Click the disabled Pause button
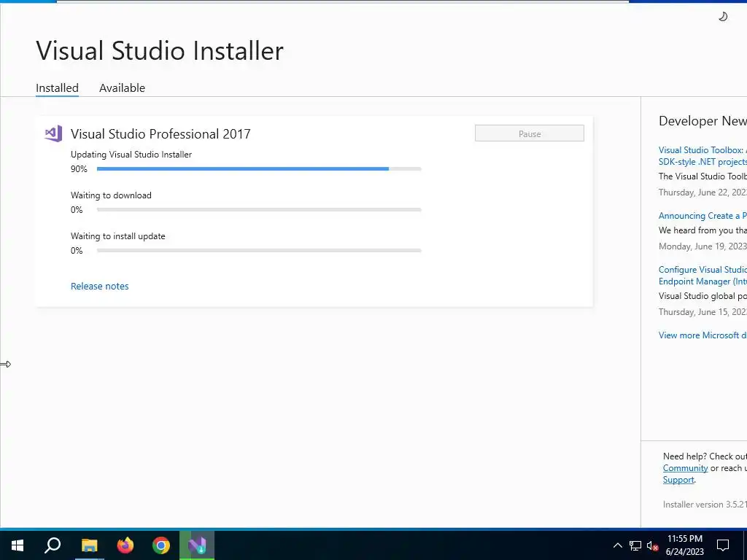This screenshot has height=560, width=747. (x=530, y=133)
